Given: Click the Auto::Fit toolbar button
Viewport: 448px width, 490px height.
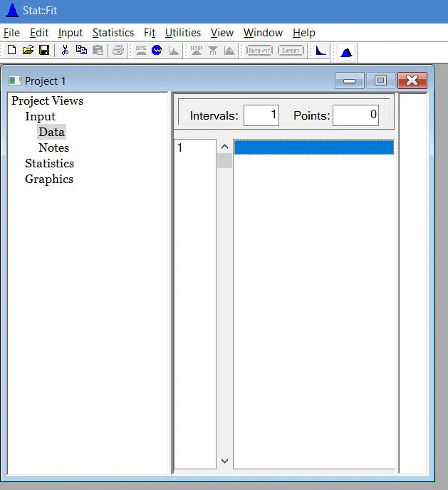Looking at the screenshot, I should coord(259,51).
